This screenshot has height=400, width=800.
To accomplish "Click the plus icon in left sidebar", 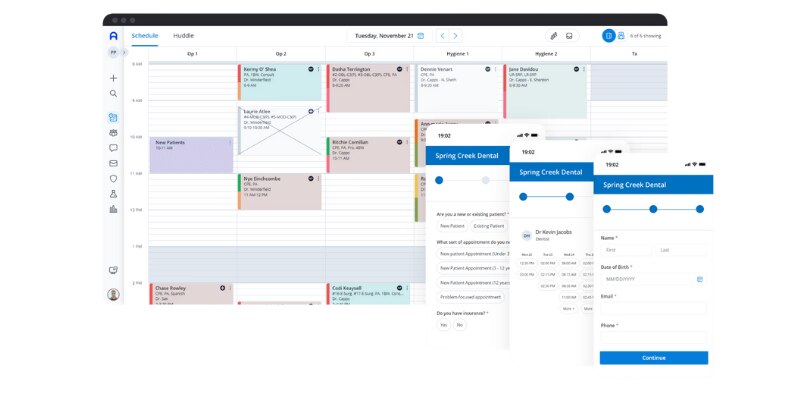I will coord(113,78).
